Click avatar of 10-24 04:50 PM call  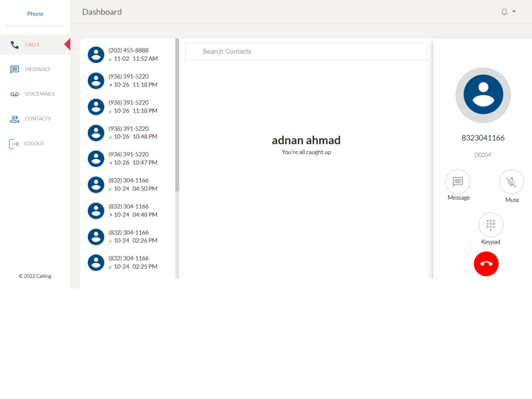(96, 185)
